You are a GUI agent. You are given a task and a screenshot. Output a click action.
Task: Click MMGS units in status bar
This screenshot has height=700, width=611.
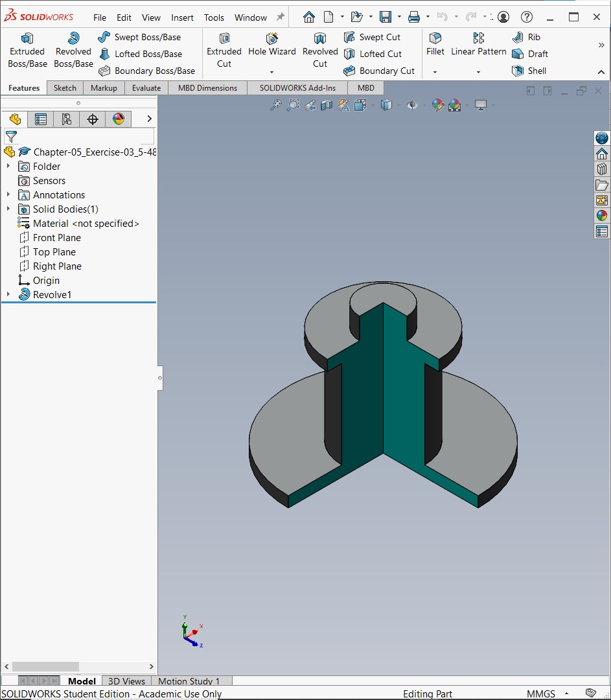point(541,694)
